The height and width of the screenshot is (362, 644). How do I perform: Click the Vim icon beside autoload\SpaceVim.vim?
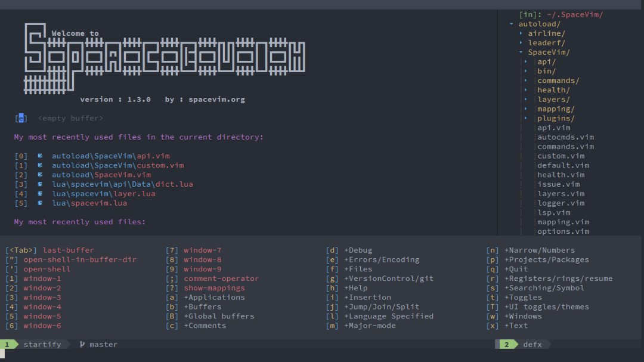39,175
